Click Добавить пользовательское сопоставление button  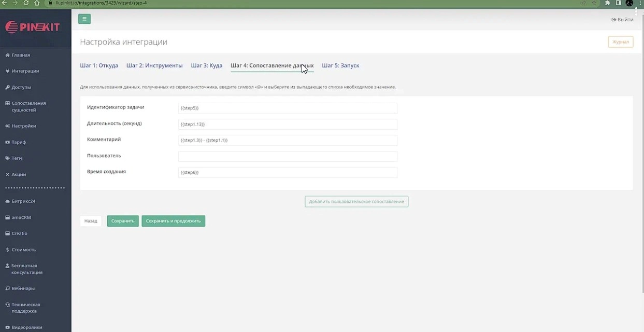tap(356, 201)
